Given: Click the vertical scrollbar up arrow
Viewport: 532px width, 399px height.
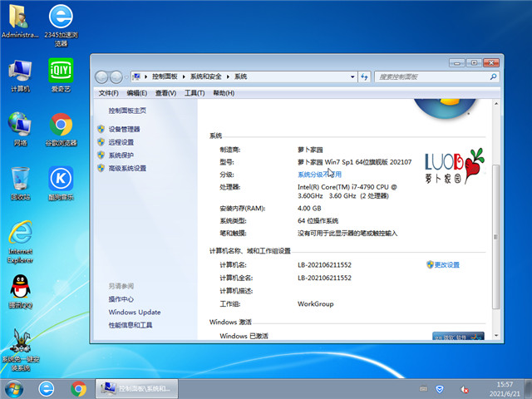Looking at the screenshot, I should click(496, 103).
